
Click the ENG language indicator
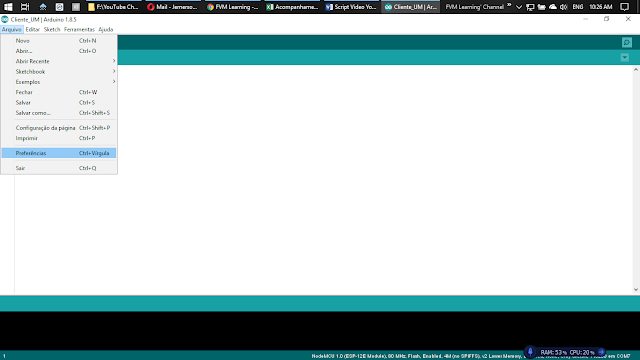(578, 7)
